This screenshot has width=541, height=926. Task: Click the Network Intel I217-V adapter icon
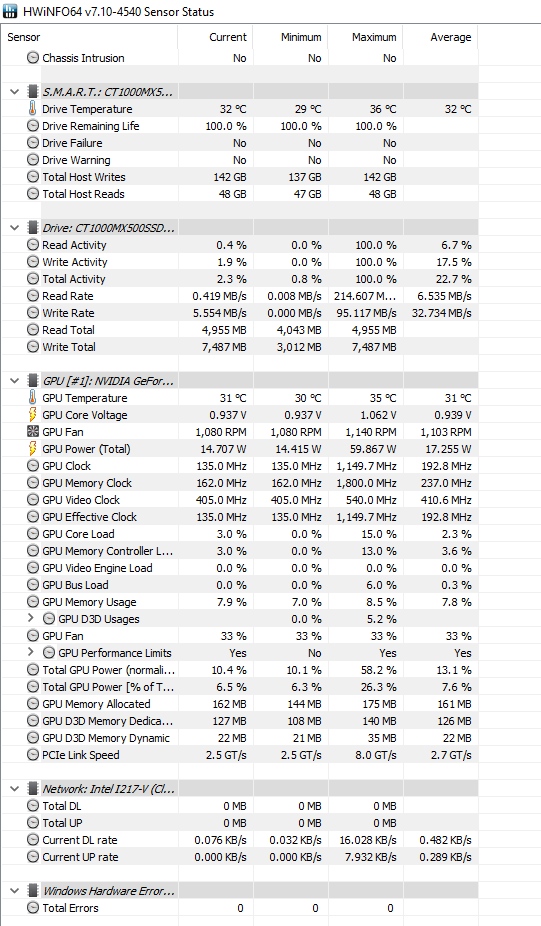point(33,788)
